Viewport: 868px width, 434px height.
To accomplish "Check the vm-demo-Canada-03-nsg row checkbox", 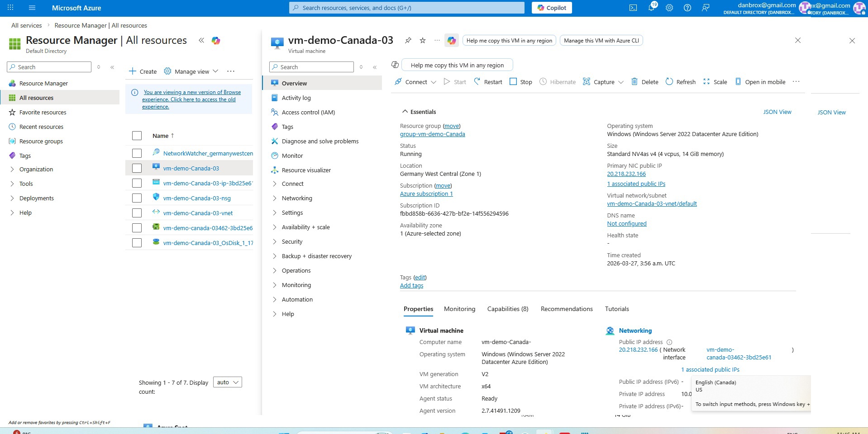I will point(137,198).
